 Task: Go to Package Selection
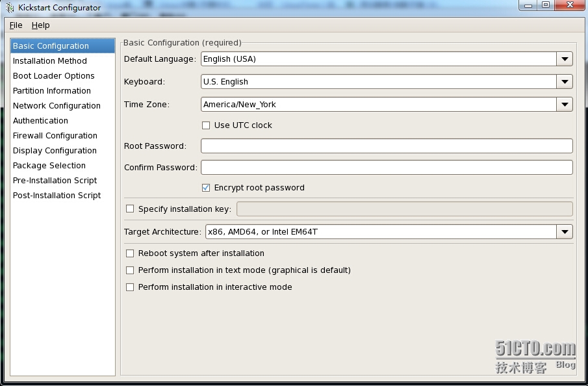[62, 166]
